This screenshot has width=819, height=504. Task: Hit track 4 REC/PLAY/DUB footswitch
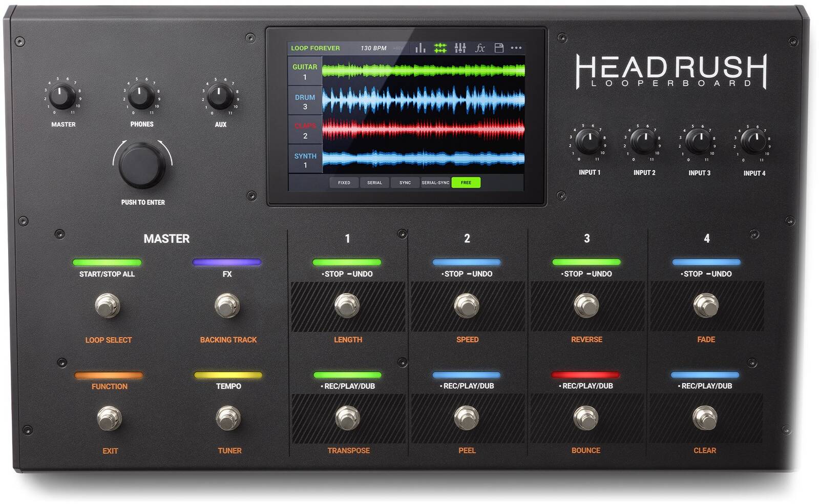(x=705, y=417)
